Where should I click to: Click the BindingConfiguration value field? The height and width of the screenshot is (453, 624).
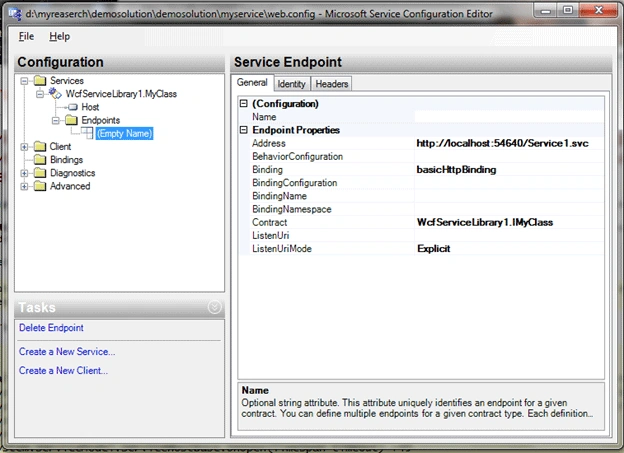509,183
